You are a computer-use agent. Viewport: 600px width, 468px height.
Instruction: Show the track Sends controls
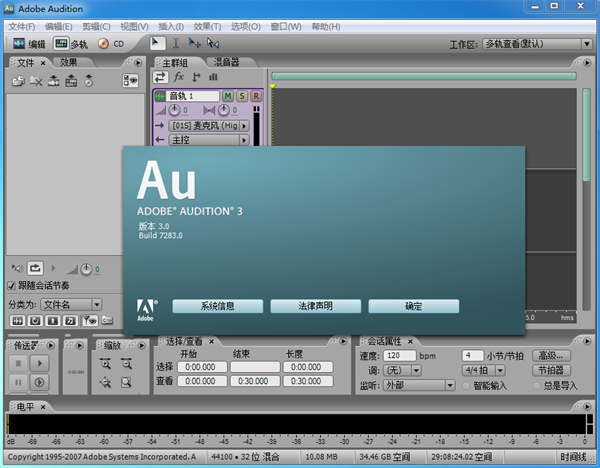click(x=196, y=77)
